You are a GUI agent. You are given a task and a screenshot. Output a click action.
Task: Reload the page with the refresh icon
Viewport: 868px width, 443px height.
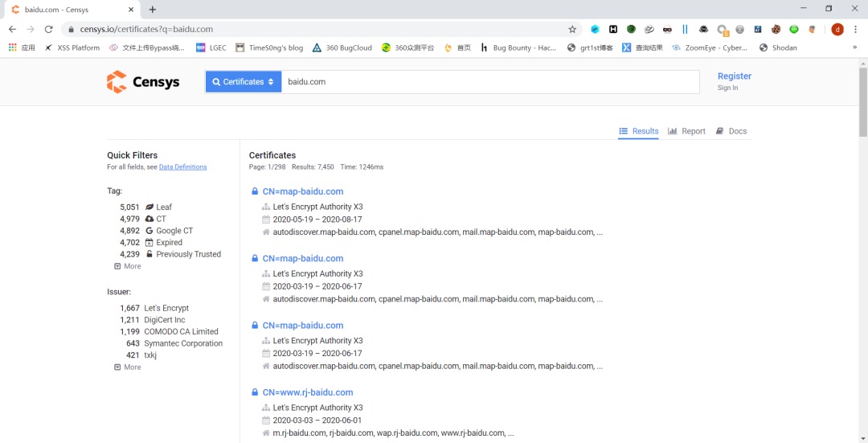coord(49,30)
